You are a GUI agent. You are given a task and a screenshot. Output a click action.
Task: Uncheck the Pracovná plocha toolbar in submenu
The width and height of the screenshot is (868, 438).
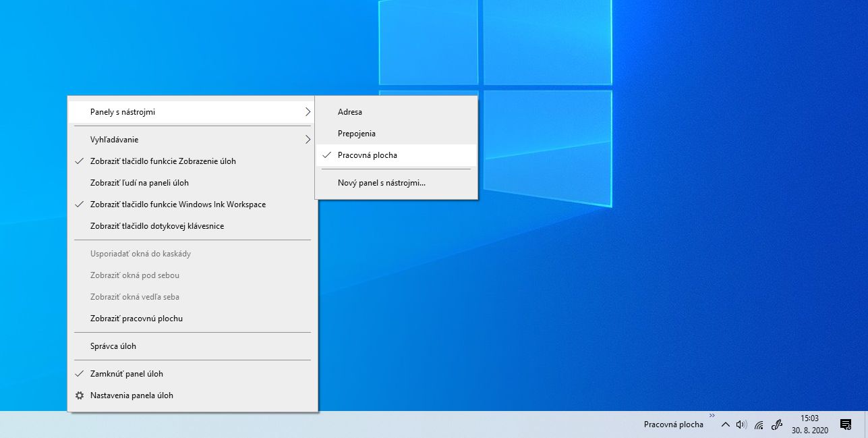pyautogui.click(x=397, y=155)
